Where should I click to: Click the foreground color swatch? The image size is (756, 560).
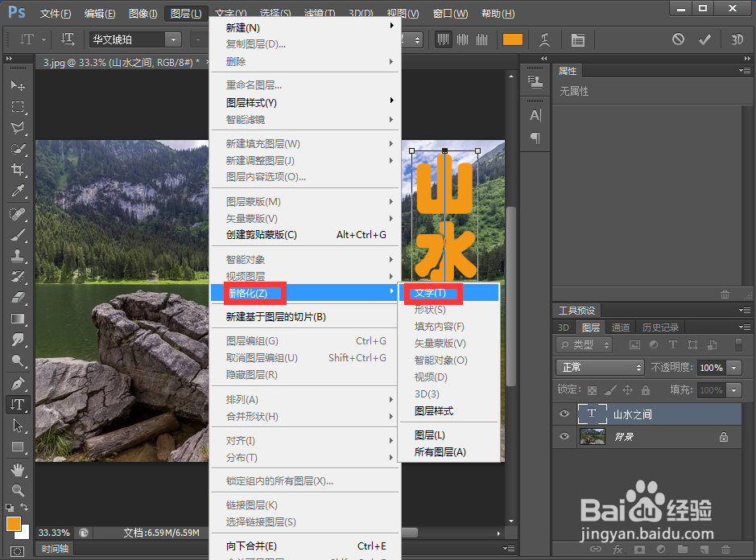click(x=13, y=523)
